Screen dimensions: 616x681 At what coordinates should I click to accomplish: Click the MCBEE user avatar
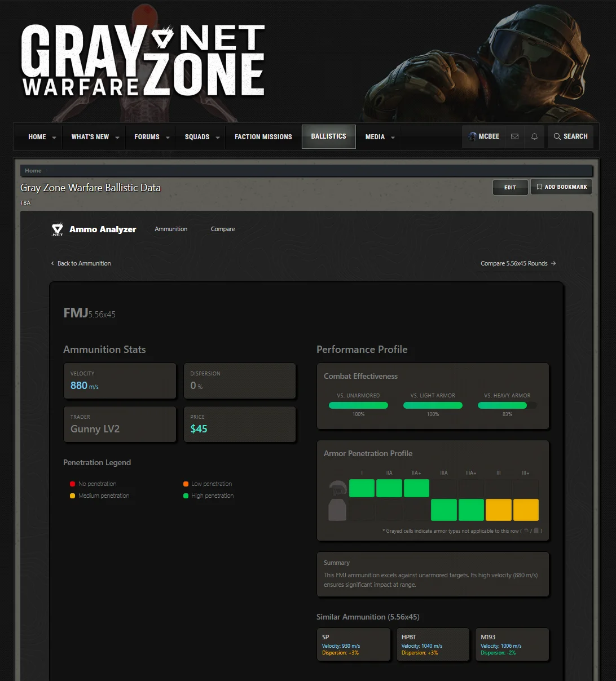tap(472, 136)
